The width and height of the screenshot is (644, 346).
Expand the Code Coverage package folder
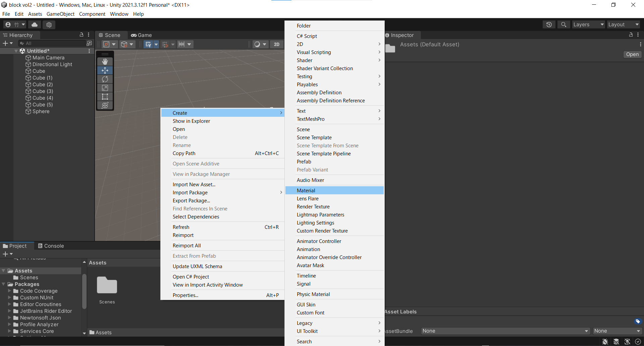[9, 291]
